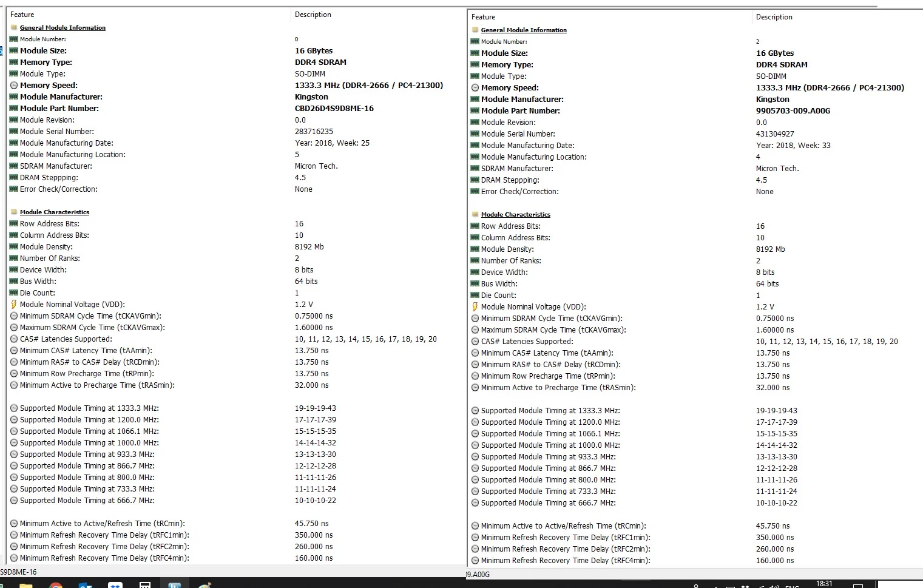This screenshot has height=588, width=923.
Task: Click serial number value 431304927
Action: tap(775, 133)
